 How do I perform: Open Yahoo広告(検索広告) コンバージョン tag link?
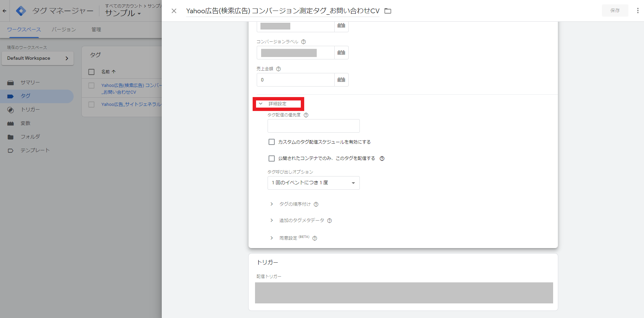pos(131,89)
